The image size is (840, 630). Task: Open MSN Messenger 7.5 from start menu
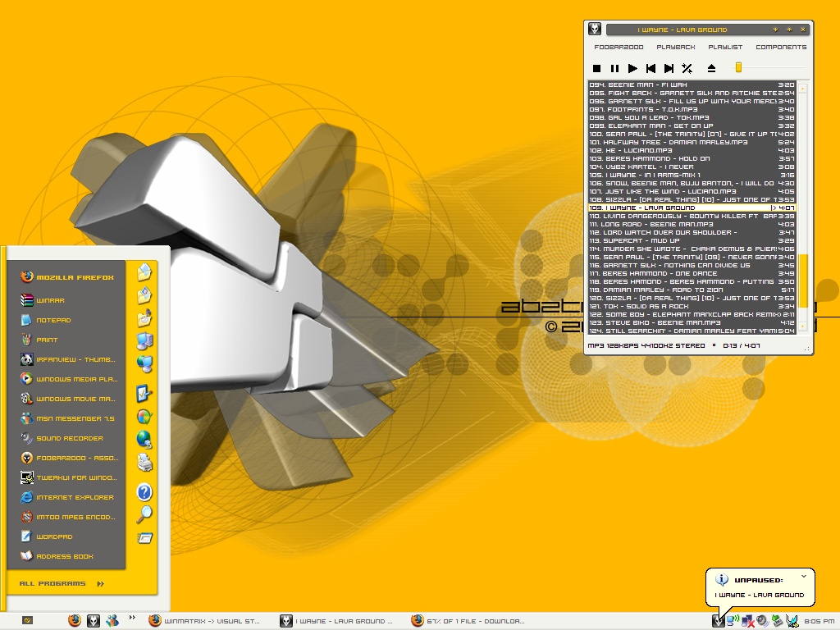(67, 418)
